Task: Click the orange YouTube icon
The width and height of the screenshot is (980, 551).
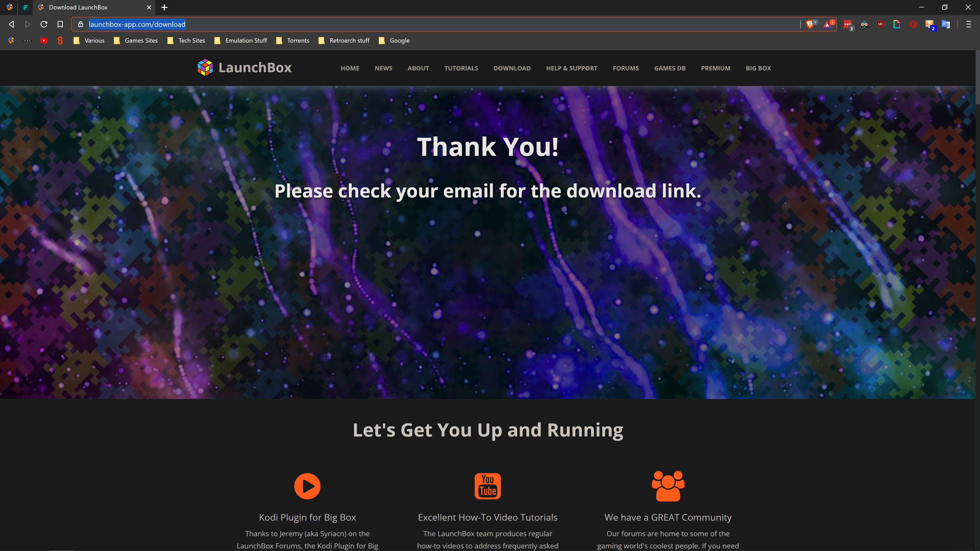Action: (488, 486)
